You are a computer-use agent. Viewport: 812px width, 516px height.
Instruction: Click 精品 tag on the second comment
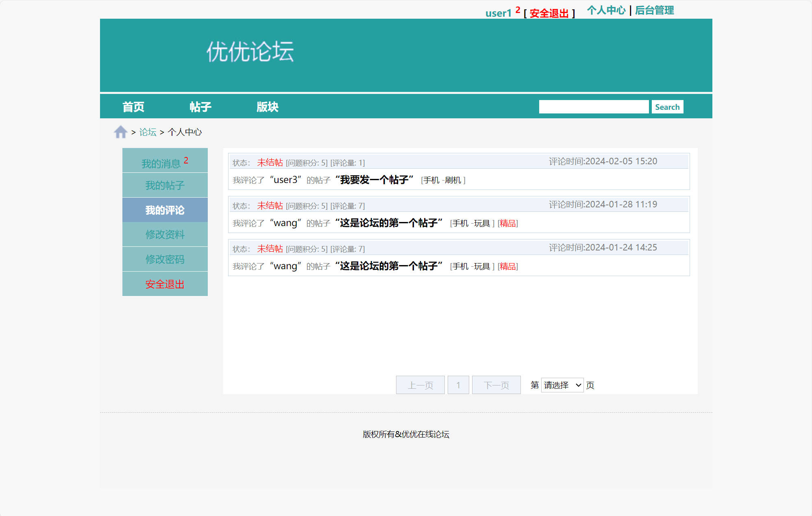coord(507,224)
